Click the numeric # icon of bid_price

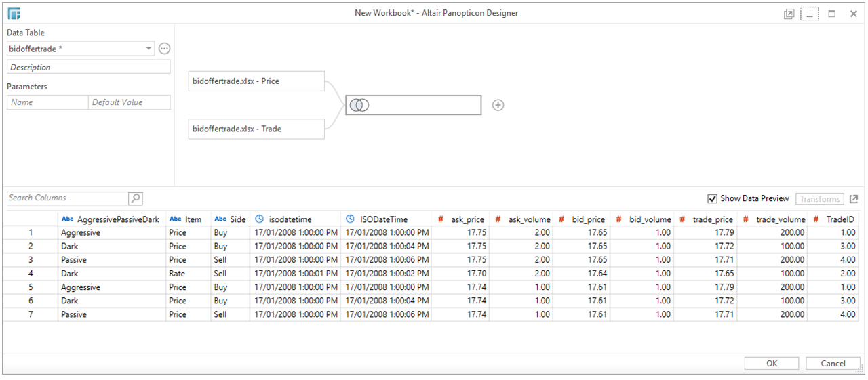(561, 219)
